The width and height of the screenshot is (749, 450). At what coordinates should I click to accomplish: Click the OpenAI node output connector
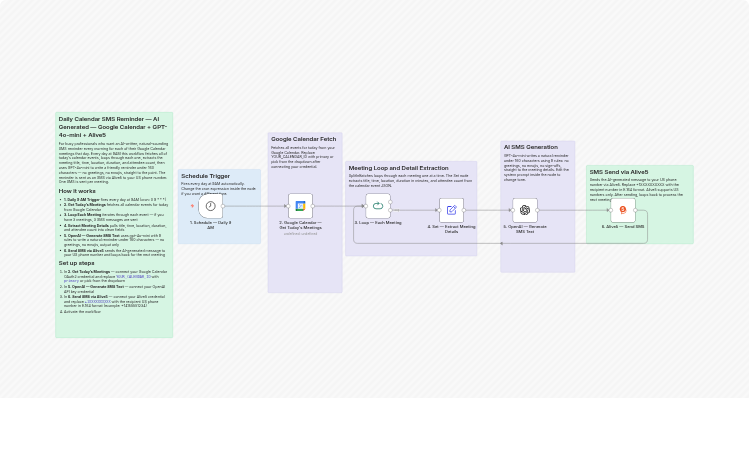[537, 210]
